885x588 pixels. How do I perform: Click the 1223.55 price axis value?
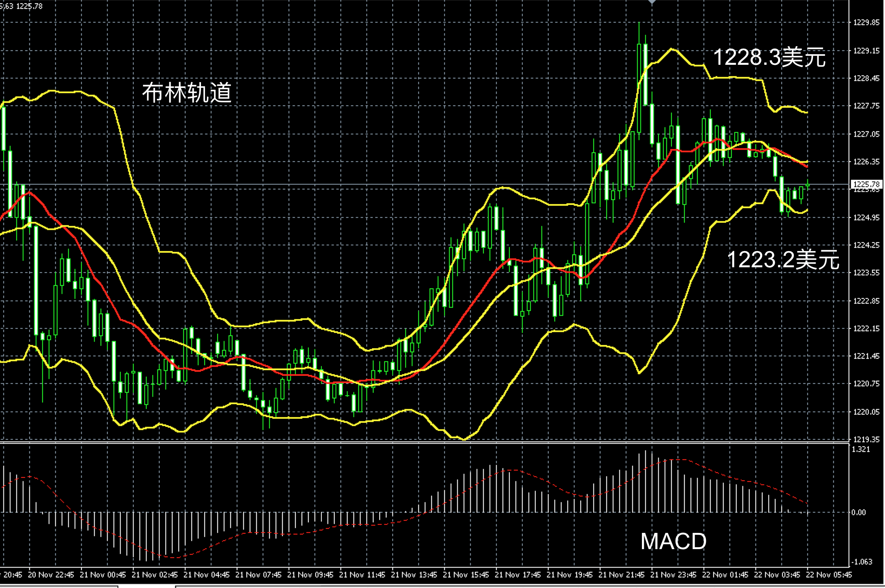click(866, 273)
